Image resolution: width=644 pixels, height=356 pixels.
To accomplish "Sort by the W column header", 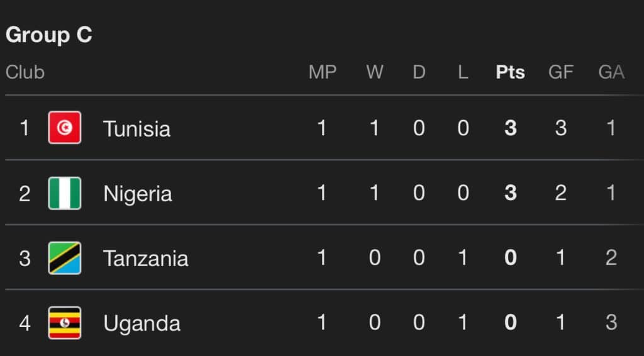I will [375, 72].
